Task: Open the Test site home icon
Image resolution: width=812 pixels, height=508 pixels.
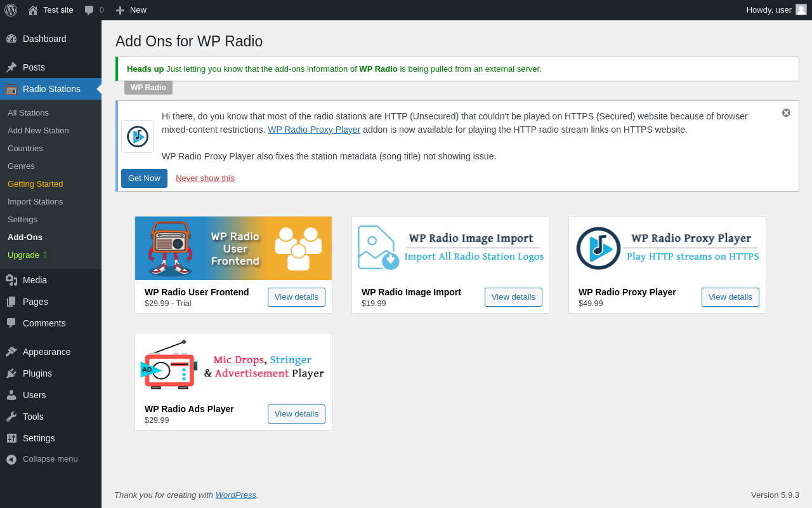Action: 33,10
